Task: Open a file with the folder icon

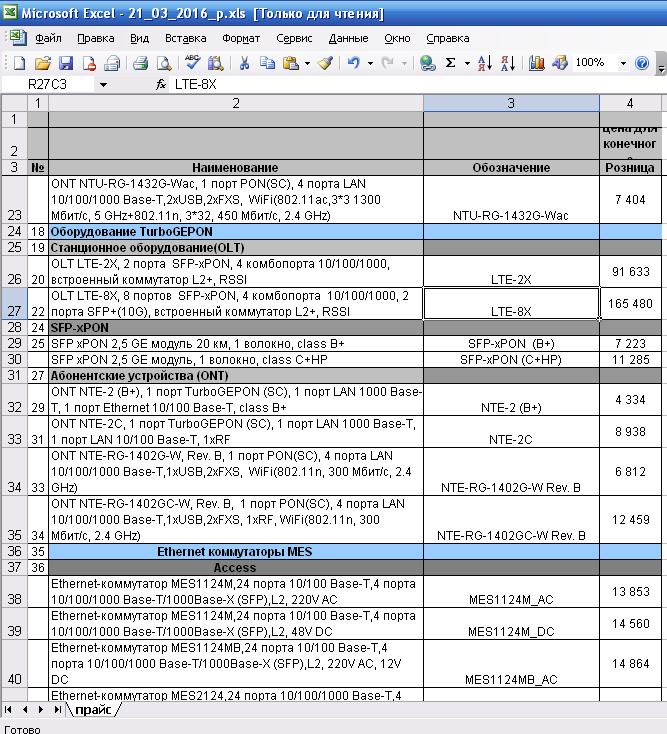Action: click(43, 63)
